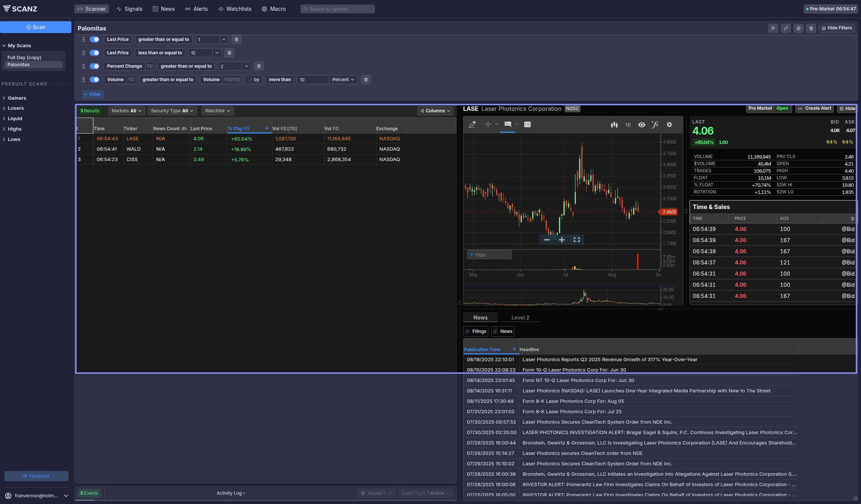Viewport: 861px width, 504px height.
Task: Click the add indicator fx icon
Action: tap(655, 125)
